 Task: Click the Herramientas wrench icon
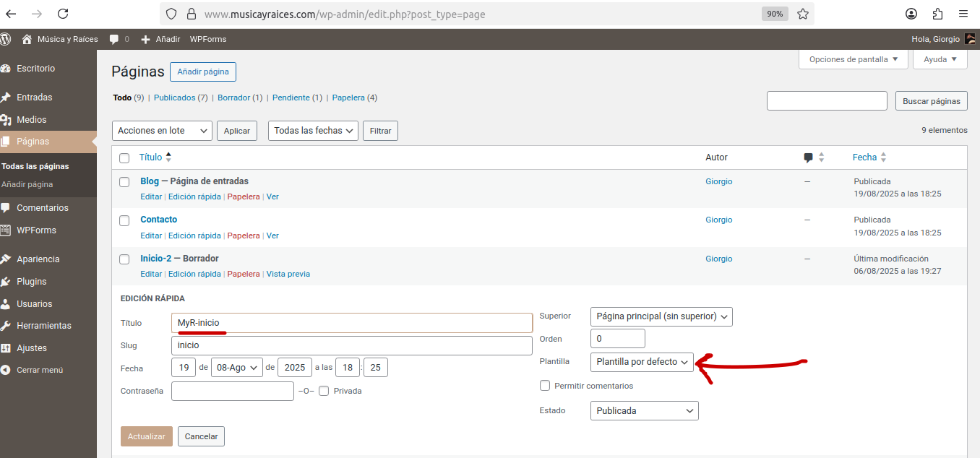tap(6, 326)
